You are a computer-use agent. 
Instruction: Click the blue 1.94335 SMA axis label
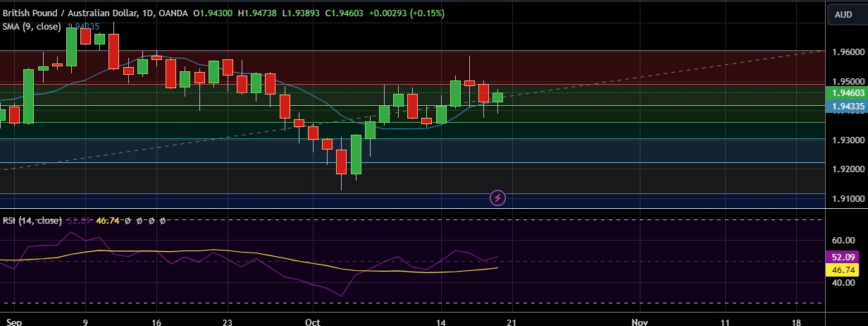(846, 107)
